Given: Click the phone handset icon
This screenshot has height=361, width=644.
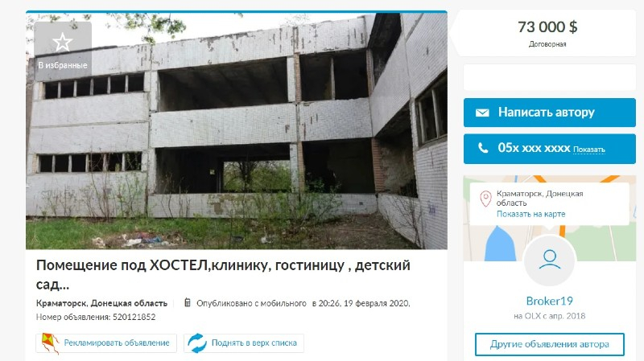Looking at the screenshot, I should [483, 148].
